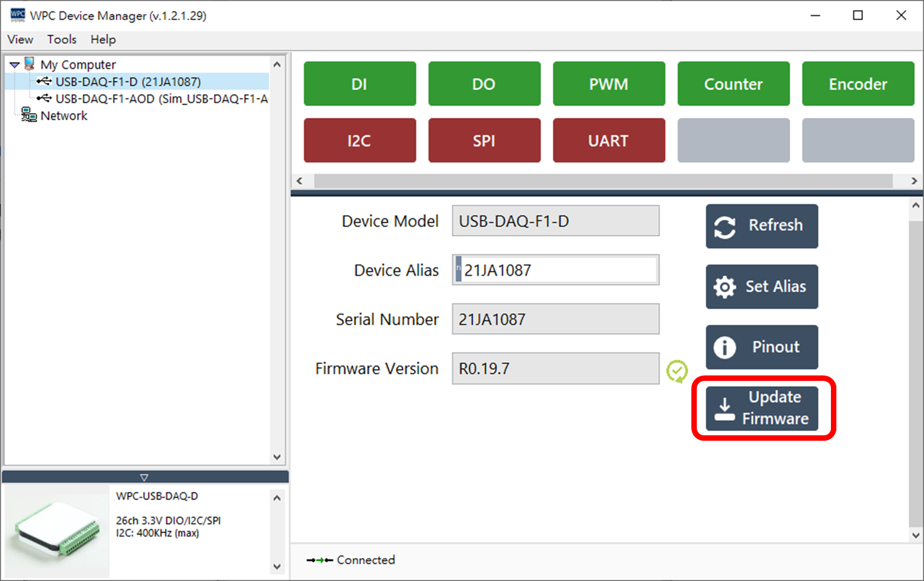Select the PWM function
The width and height of the screenshot is (924, 581).
point(609,83)
